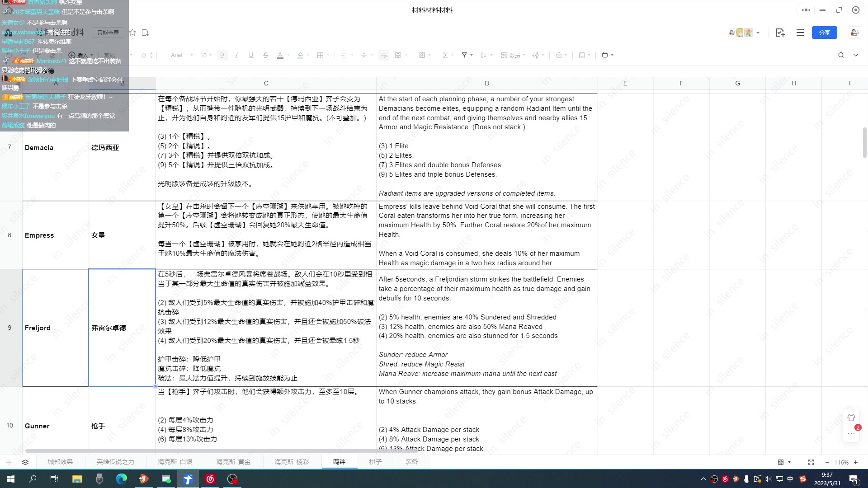Open the user profile avatar
The width and height of the screenshot is (868, 488).
(x=854, y=33)
